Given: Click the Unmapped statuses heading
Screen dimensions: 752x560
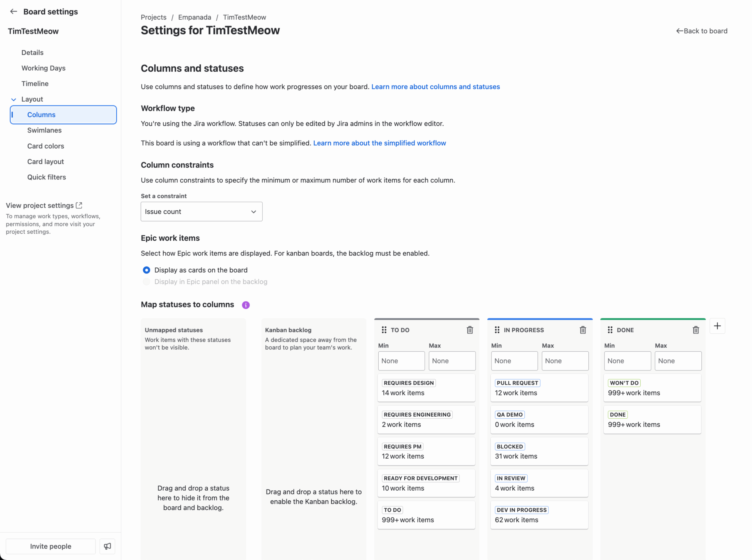Looking at the screenshot, I should coord(174,330).
